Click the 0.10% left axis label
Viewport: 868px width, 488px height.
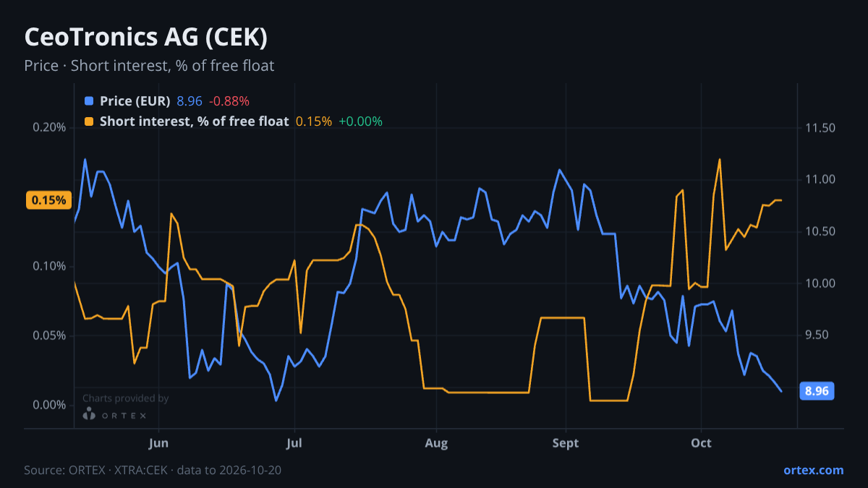coord(49,267)
